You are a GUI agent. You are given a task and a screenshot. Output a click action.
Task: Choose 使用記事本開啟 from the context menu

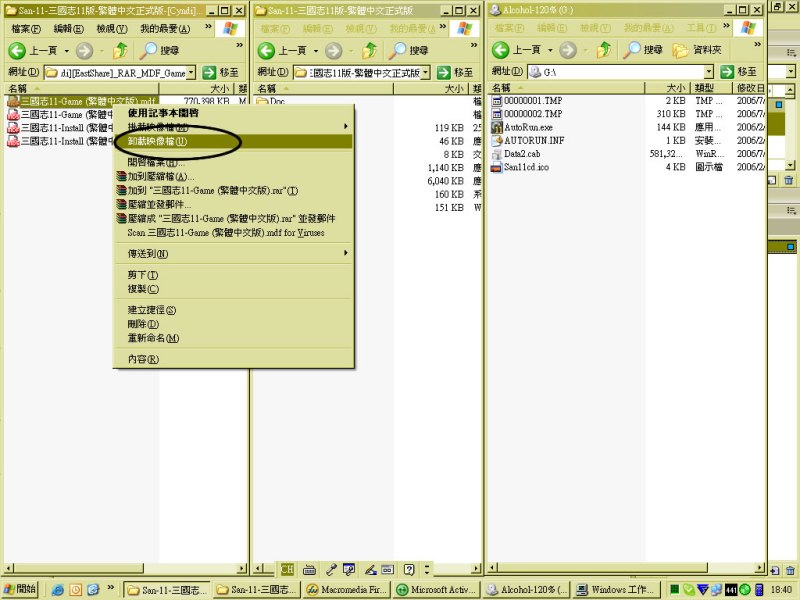pos(234,113)
